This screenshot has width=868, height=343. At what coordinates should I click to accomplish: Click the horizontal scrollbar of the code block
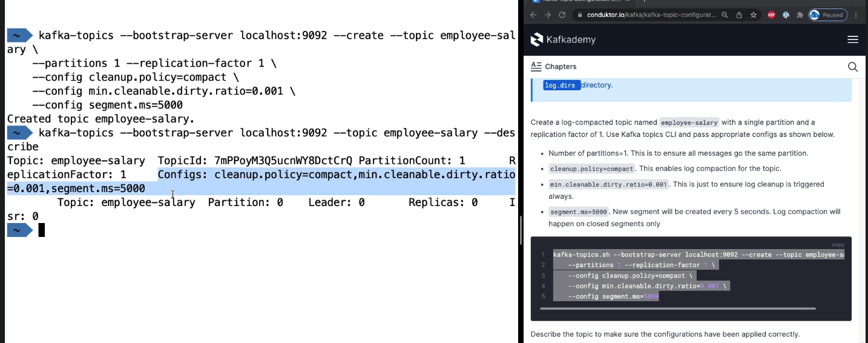[677, 308]
